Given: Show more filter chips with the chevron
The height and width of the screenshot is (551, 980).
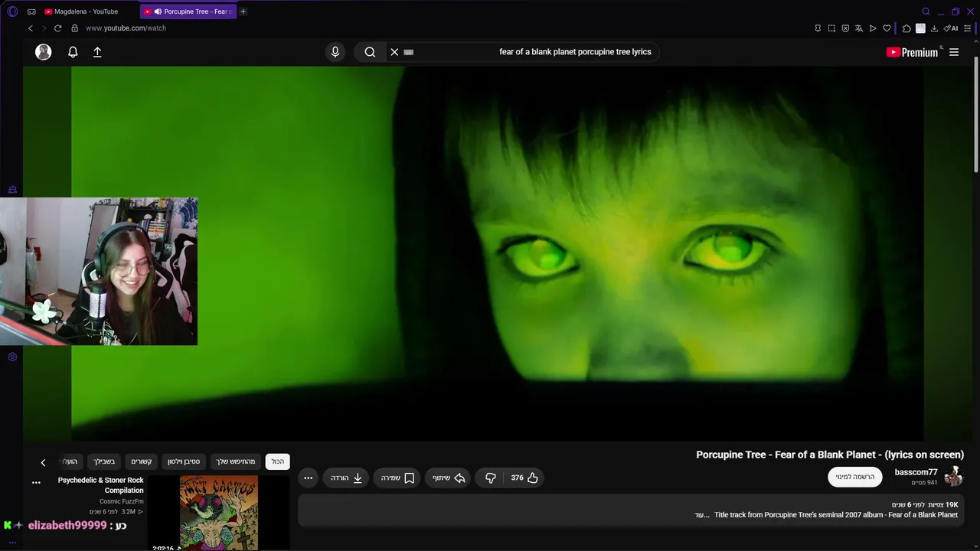Looking at the screenshot, I should (x=43, y=462).
